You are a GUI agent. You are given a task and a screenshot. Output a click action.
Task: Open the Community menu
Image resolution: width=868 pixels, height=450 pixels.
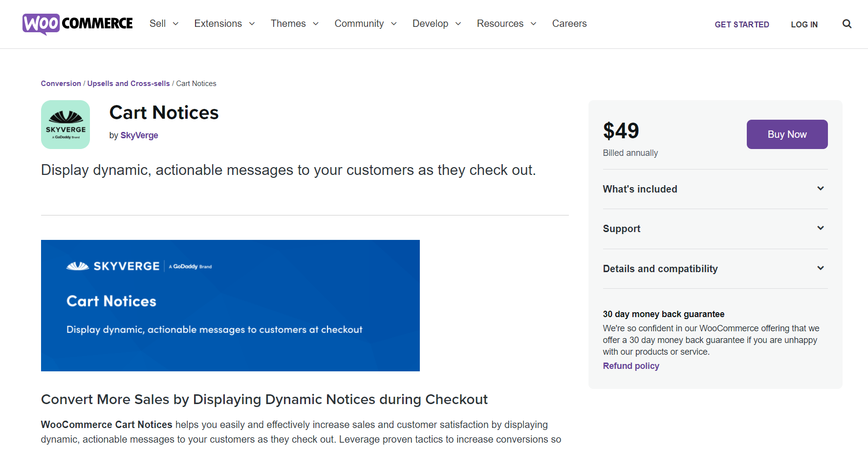366,23
